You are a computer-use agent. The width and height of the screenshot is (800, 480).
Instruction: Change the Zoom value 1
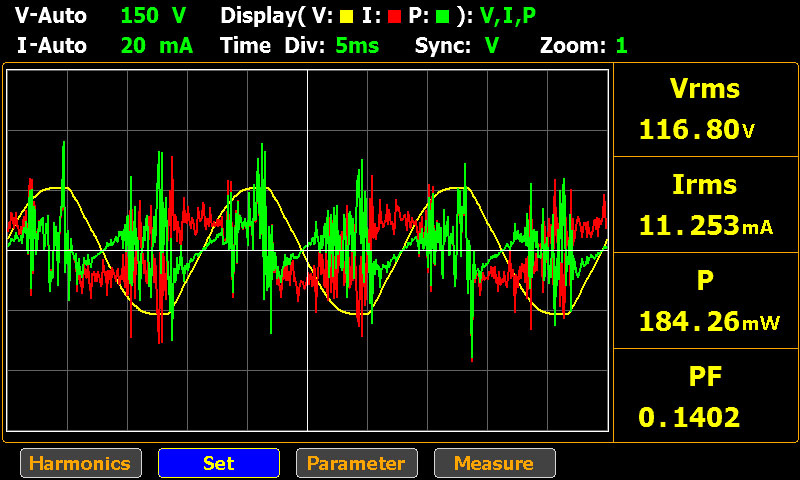621,45
